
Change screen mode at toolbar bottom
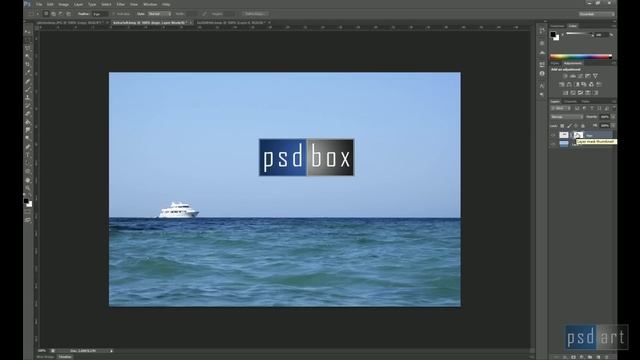point(28,220)
